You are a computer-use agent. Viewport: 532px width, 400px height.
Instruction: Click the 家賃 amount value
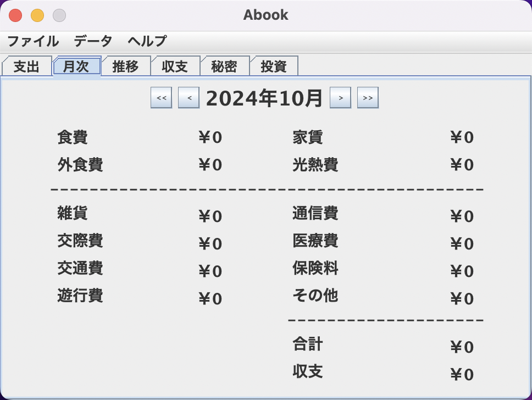(462, 138)
